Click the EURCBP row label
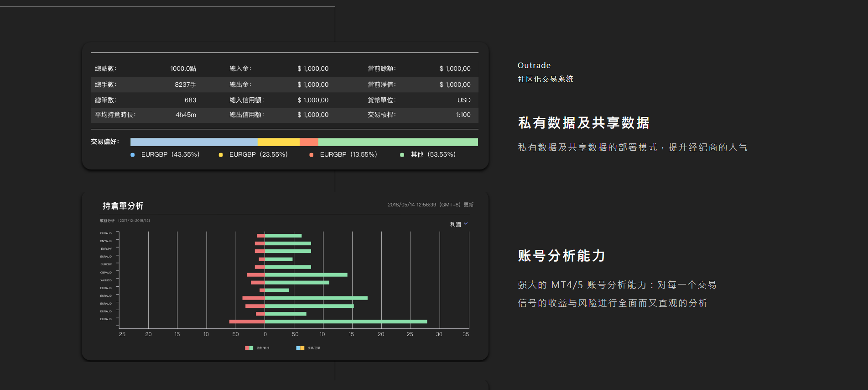Viewport: 868px width, 390px height. [x=106, y=264]
